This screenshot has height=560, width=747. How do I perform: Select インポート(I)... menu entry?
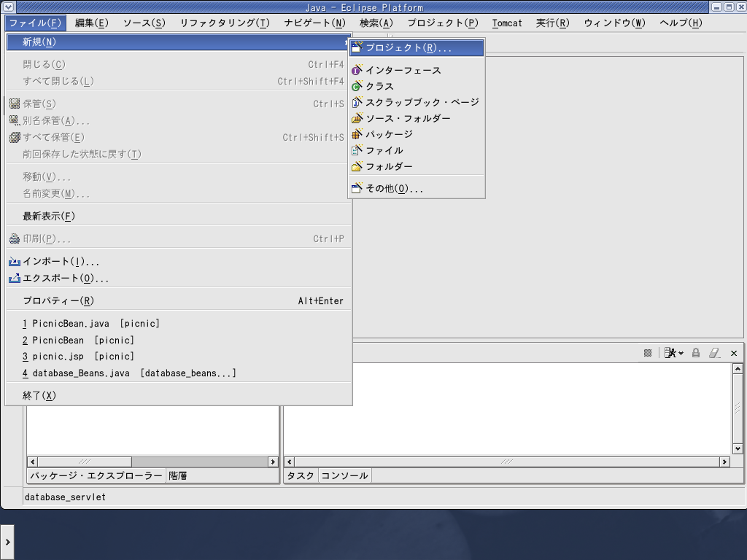(179, 262)
